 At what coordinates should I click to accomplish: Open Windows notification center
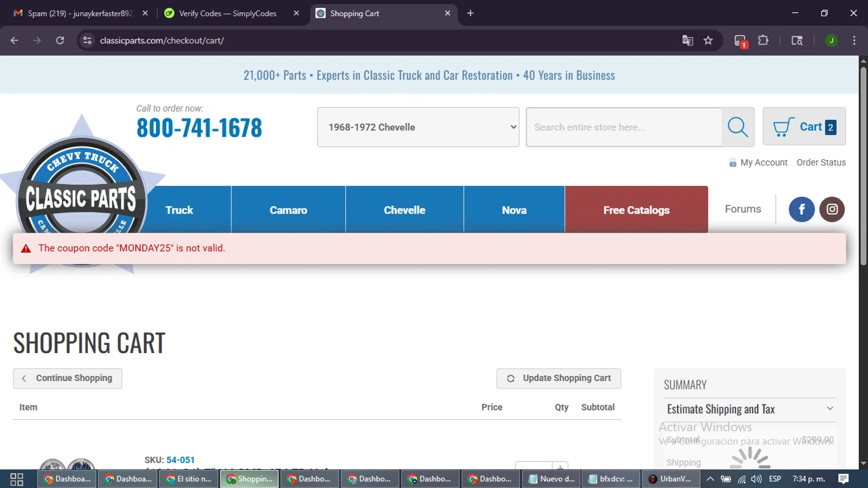click(844, 479)
